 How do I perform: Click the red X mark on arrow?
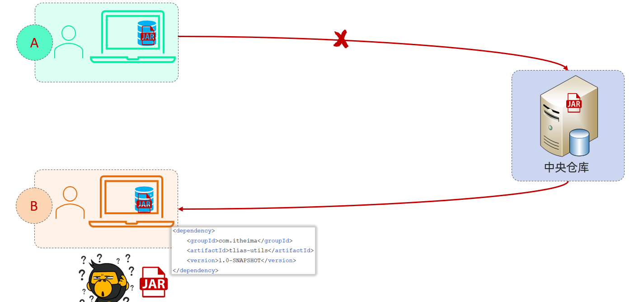[x=341, y=39]
